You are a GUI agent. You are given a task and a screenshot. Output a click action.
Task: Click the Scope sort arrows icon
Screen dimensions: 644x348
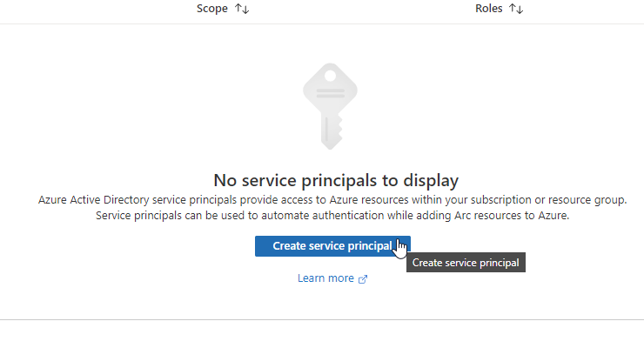pyautogui.click(x=242, y=9)
